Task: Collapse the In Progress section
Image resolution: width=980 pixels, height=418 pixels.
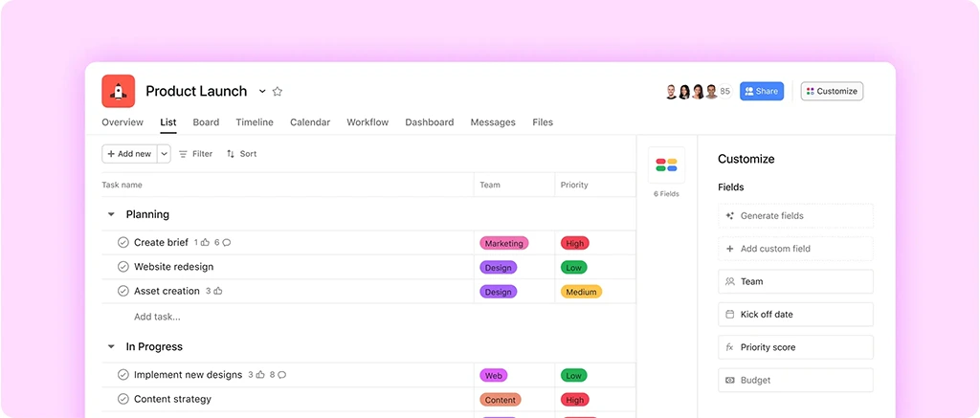Action: 111,347
